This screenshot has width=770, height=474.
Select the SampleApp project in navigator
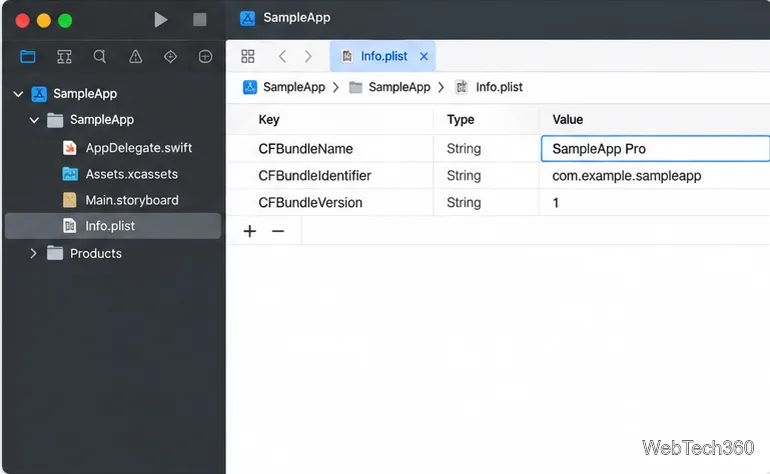coord(85,93)
